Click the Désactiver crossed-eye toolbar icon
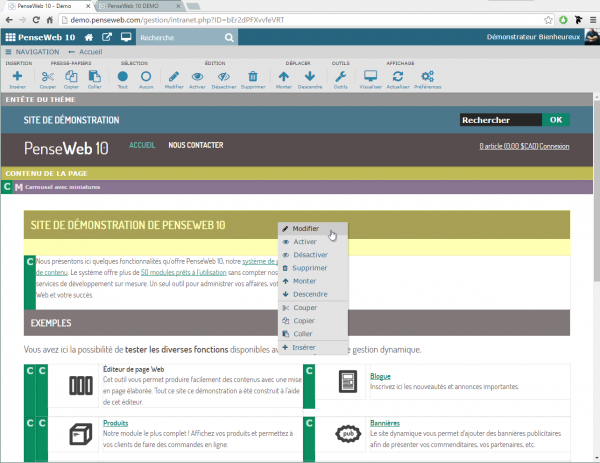 (x=224, y=77)
